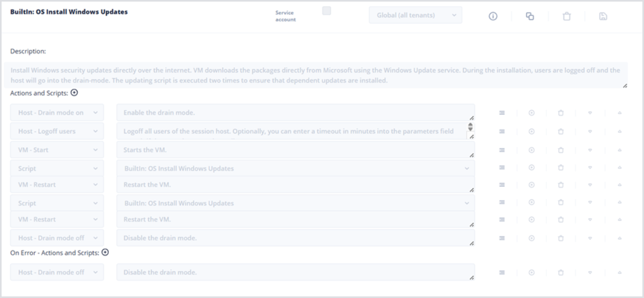The width and height of the screenshot is (644, 298).
Task: Add an action with the plus beside 'Actions and Scripts'
Action: coord(74,92)
